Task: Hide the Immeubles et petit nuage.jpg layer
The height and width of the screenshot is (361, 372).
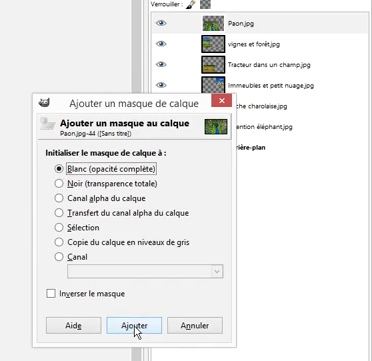Action: (x=161, y=85)
